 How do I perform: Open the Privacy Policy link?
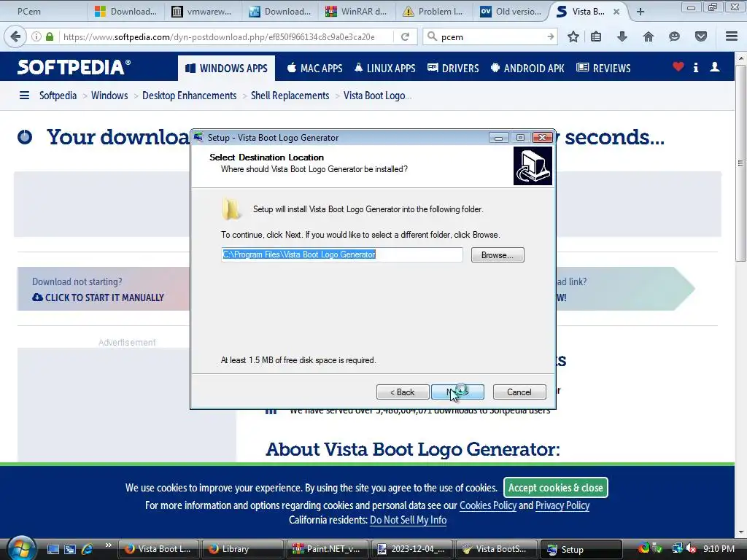pos(562,505)
